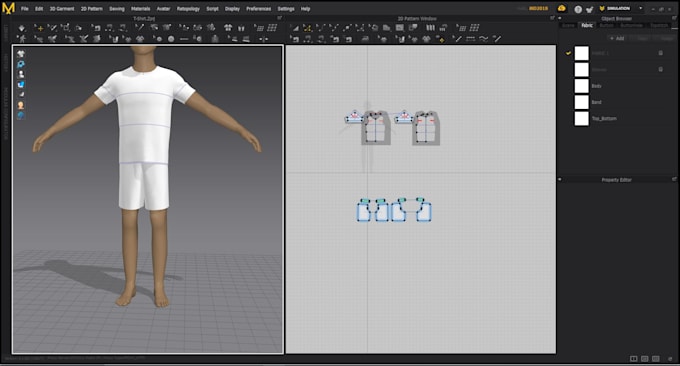Click the bottom blue globe icon in 3D window sidebar
This screenshot has width=680, height=366.
(20, 115)
